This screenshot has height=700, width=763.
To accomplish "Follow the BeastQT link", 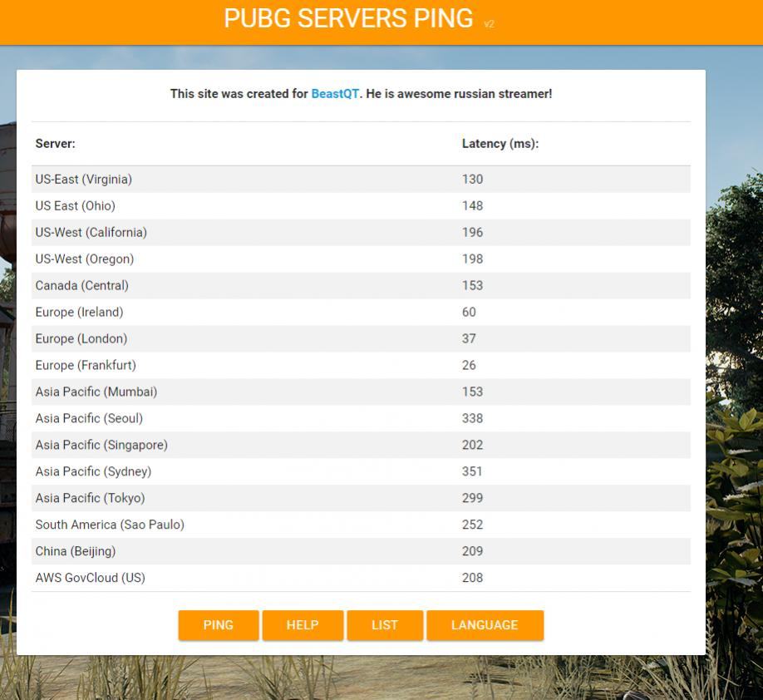I will (x=335, y=93).
